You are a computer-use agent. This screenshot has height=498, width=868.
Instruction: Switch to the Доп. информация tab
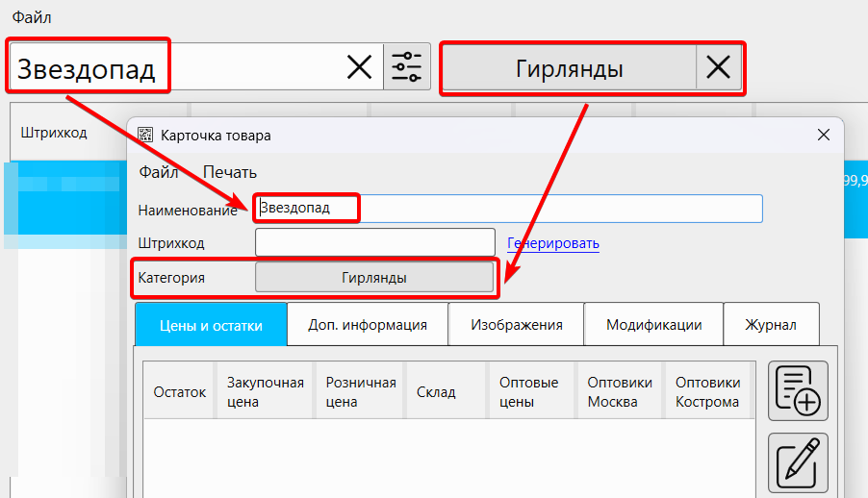pos(368,325)
